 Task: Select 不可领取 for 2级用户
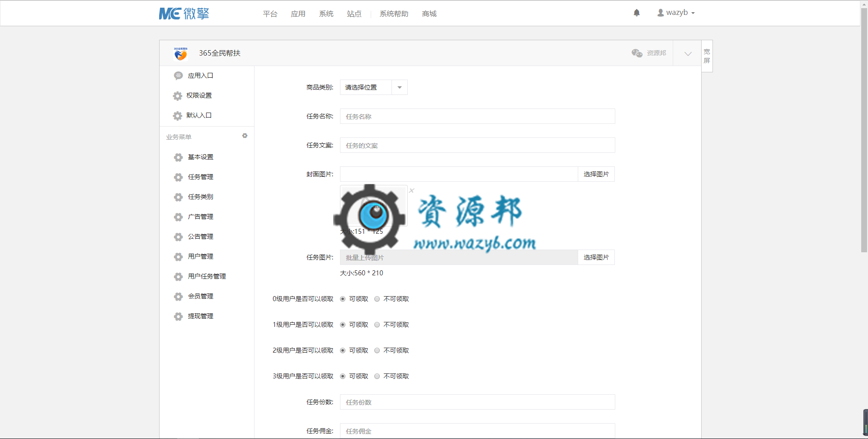pos(377,350)
